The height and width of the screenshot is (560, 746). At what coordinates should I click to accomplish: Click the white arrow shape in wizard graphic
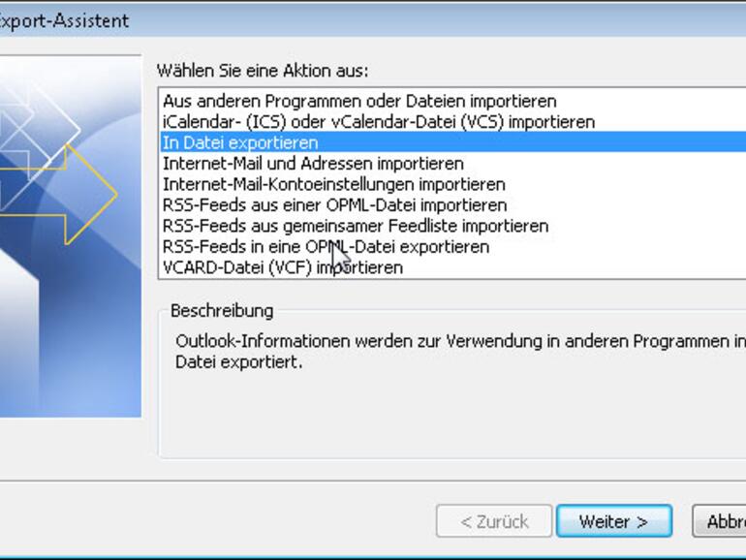(19, 333)
